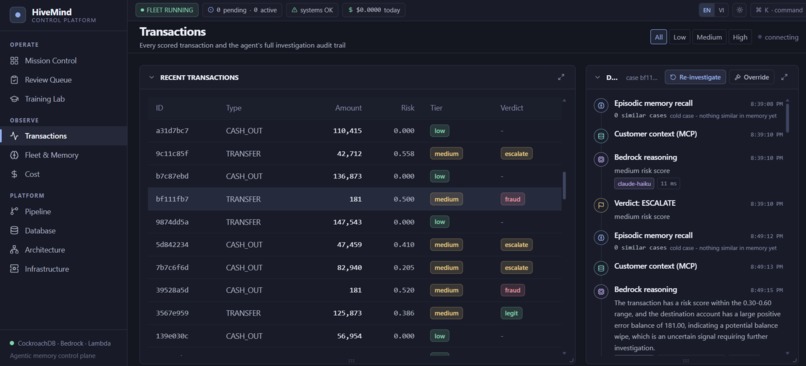806x366 pixels.
Task: Click the FLEET RUNNING status indicator
Action: click(167, 10)
